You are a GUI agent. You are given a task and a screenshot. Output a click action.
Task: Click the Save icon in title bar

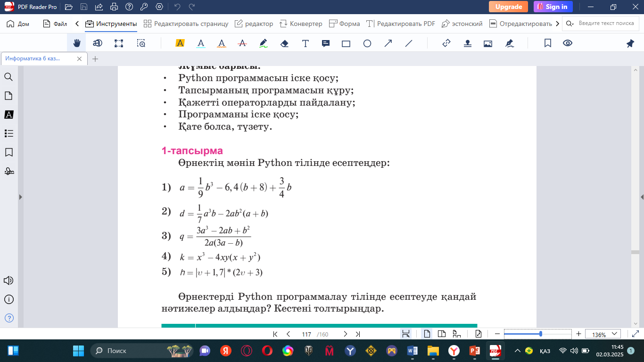[x=84, y=7]
